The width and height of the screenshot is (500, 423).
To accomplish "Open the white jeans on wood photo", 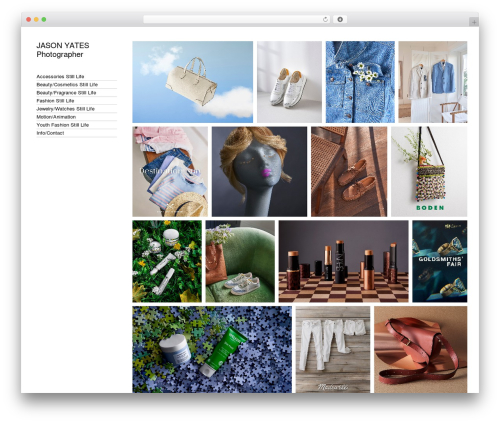I will point(333,349).
